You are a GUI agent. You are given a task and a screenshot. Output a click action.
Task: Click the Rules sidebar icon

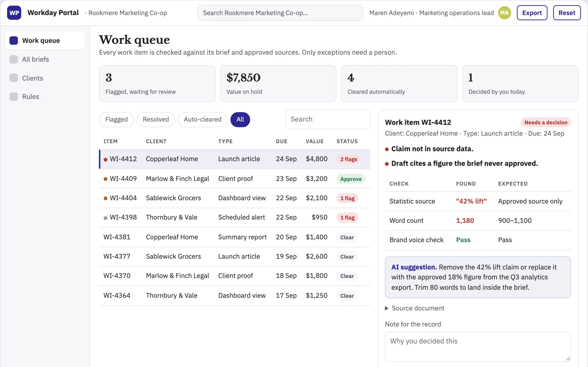14,97
